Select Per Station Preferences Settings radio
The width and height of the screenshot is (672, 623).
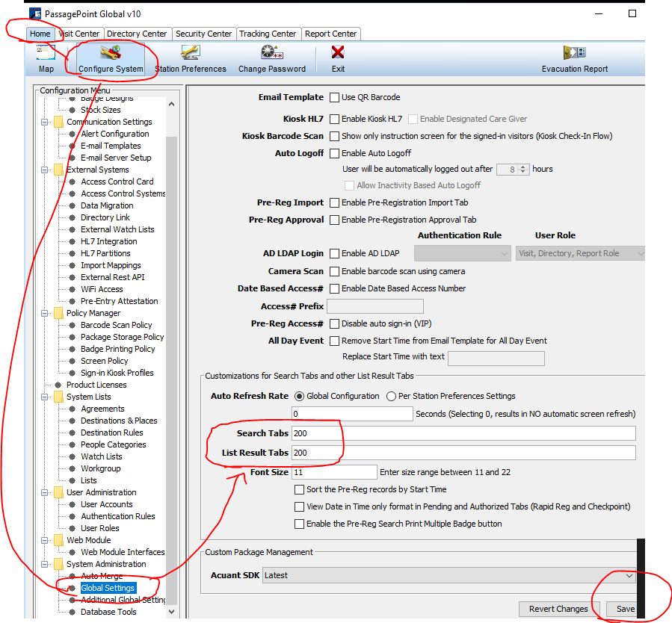(x=391, y=397)
